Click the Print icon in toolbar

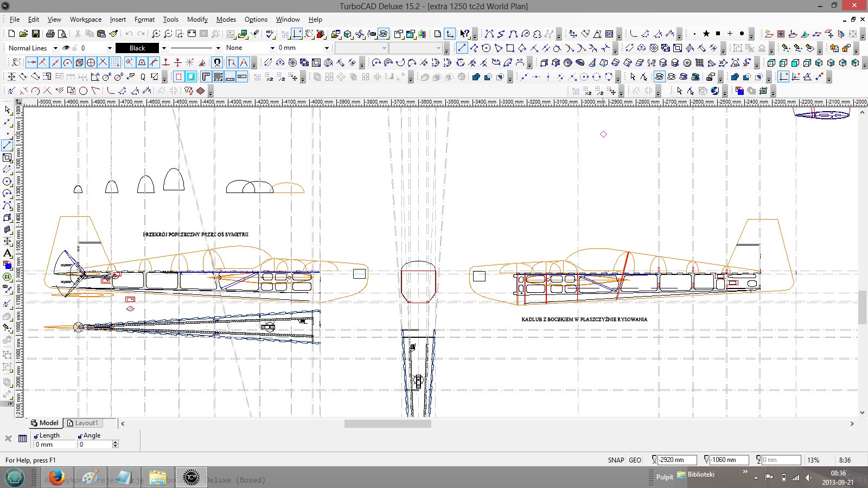coord(50,34)
